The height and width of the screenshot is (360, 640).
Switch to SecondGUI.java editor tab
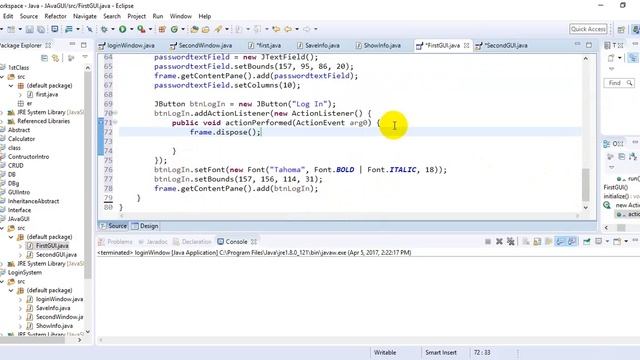click(x=502, y=45)
